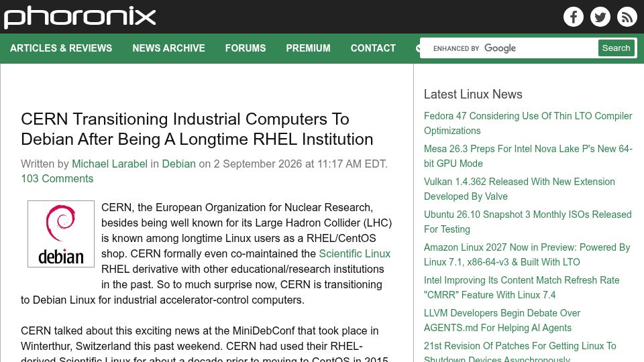
Task: Open the Premium menu item
Action: point(308,48)
